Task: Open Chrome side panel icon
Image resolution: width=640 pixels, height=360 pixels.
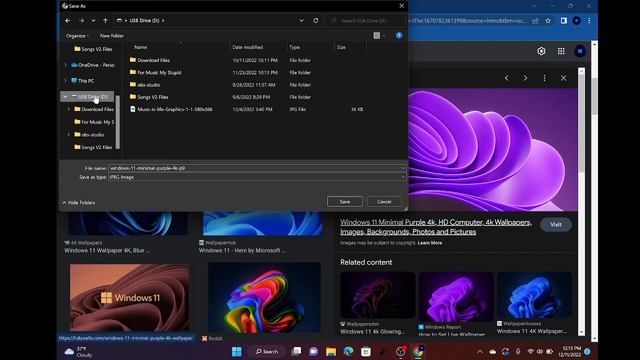Action: click(563, 21)
